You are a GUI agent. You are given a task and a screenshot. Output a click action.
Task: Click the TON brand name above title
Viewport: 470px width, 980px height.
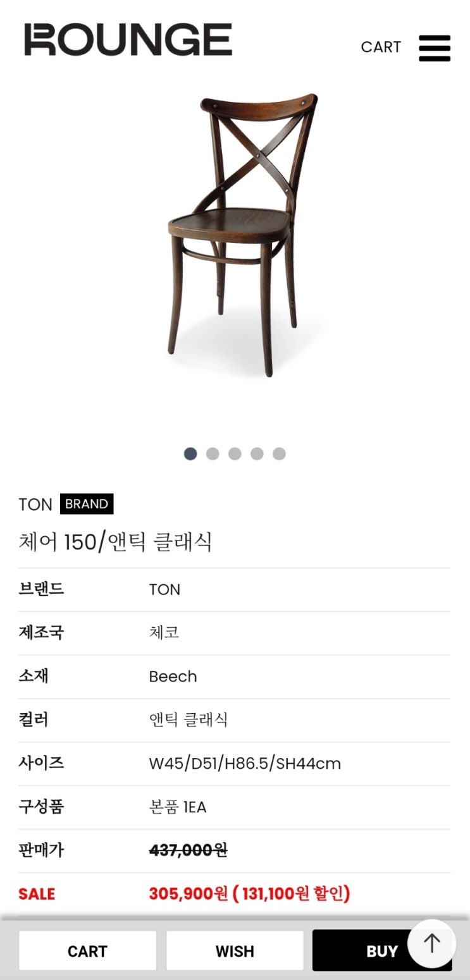[x=35, y=505]
